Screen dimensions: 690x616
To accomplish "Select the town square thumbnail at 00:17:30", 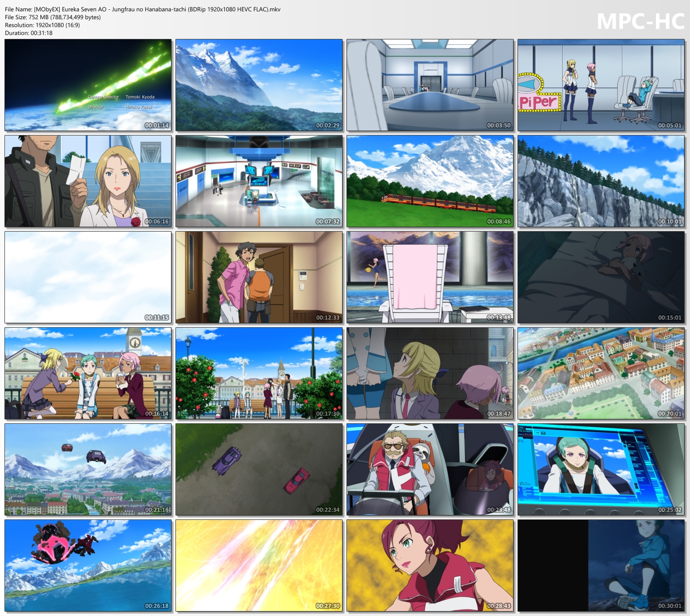I will click(259, 373).
